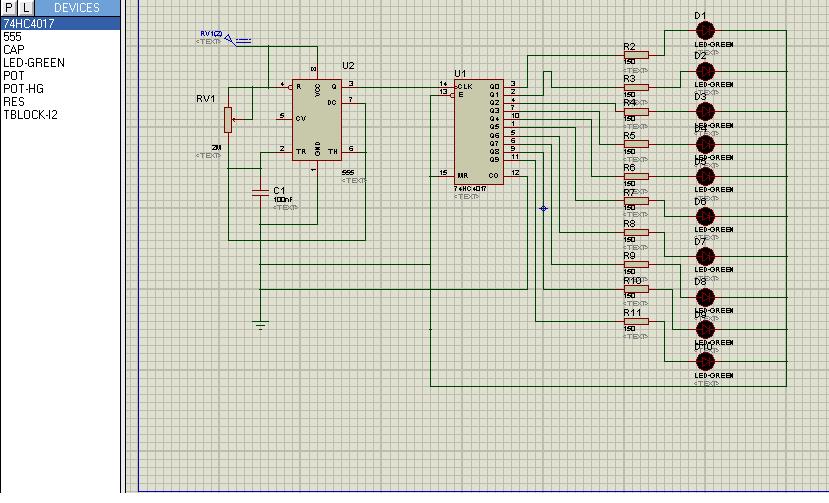Click the P pick devices button

pyautogui.click(x=10, y=7)
